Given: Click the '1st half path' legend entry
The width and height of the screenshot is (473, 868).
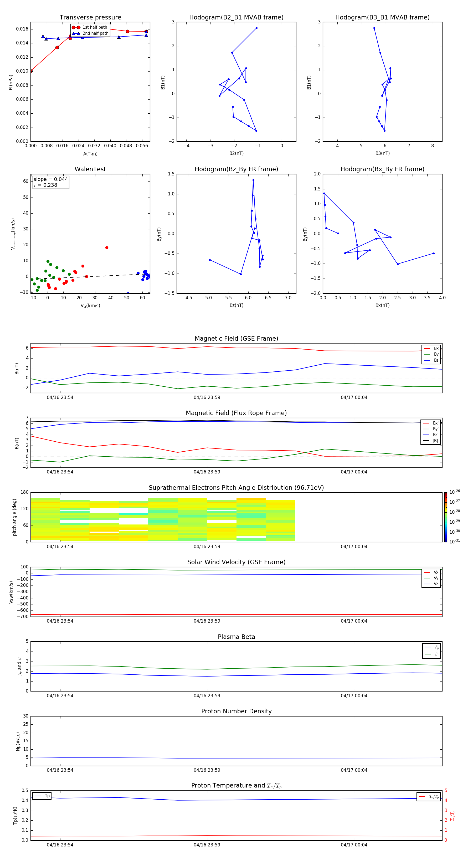Looking at the screenshot, I should 90,27.
